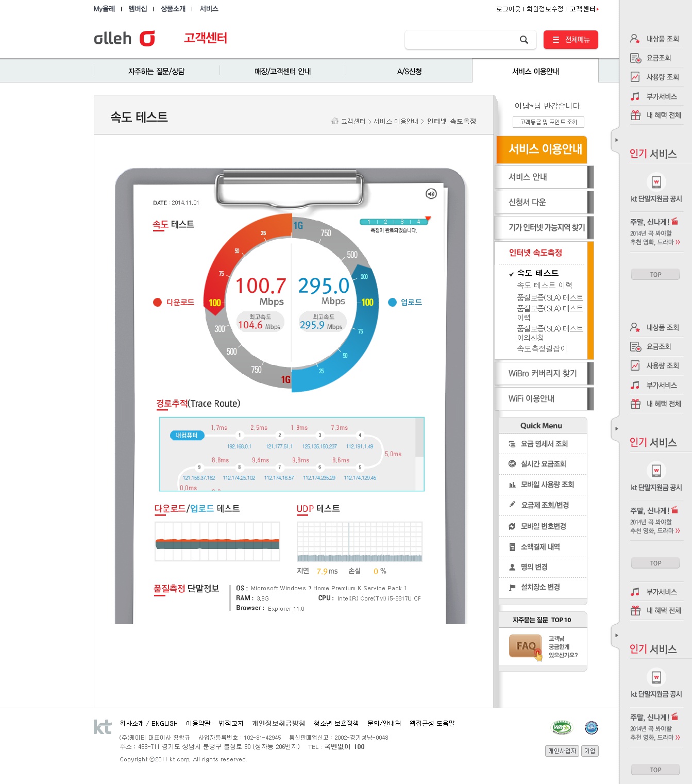Open 멤버십 in the top menu

138,9
